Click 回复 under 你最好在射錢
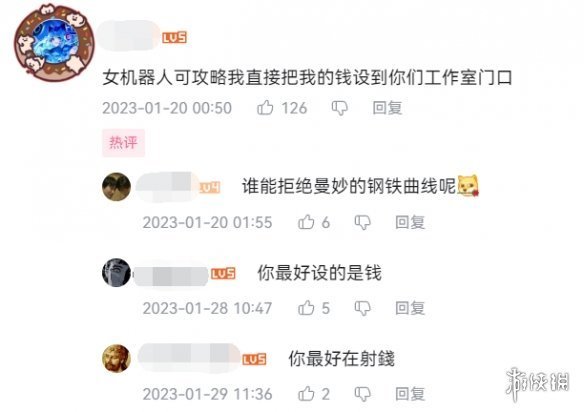 click(410, 393)
